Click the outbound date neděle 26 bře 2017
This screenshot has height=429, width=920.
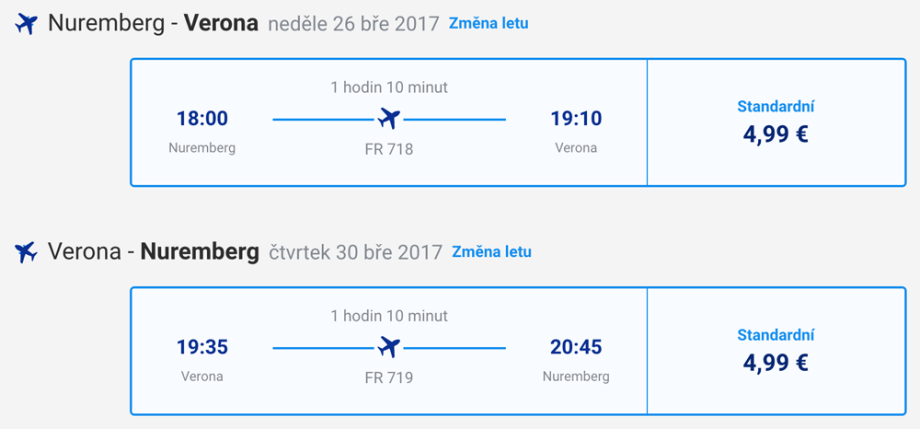tap(354, 23)
